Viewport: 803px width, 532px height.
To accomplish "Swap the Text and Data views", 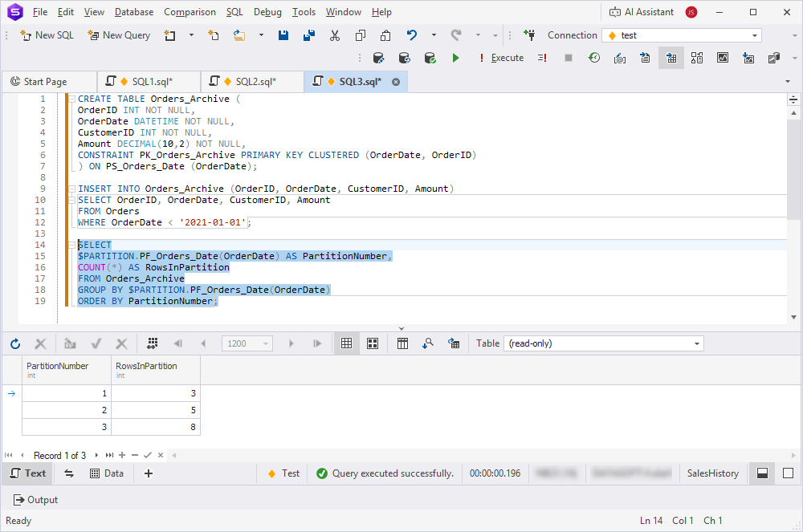I will tap(69, 473).
